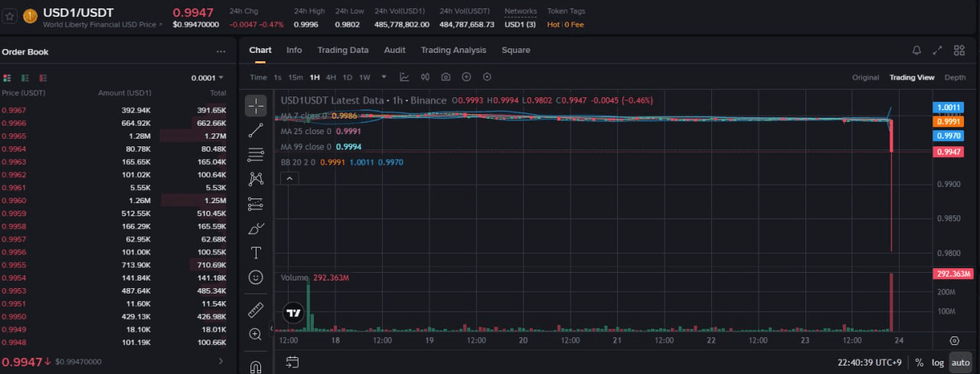
Task: Open order book three-dot menu
Action: (x=221, y=52)
